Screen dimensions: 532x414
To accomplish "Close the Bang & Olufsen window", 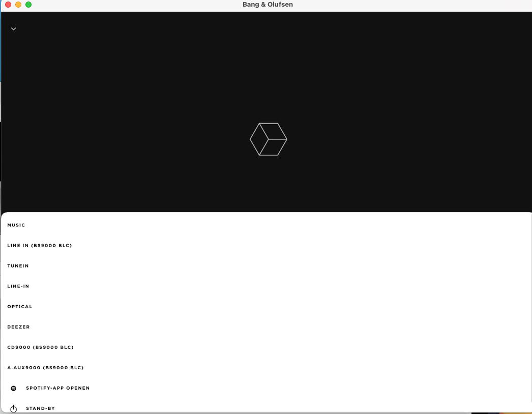I will [8, 5].
